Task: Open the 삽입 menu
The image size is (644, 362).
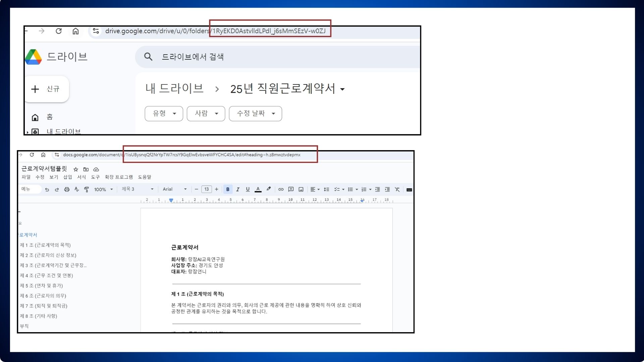Action: click(67, 177)
